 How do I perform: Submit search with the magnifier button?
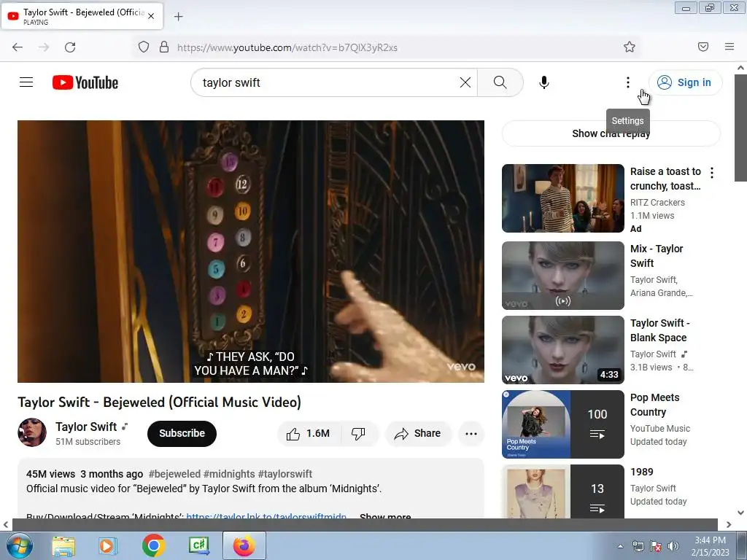(500, 82)
